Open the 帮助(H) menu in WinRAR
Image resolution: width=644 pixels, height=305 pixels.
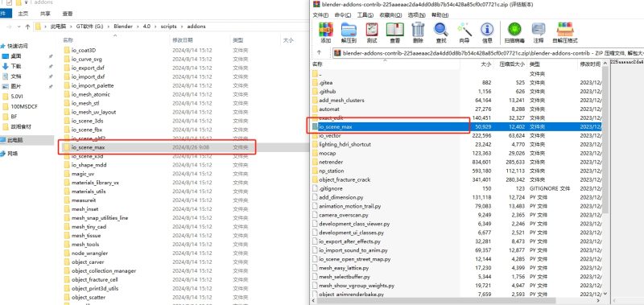(x=440, y=14)
